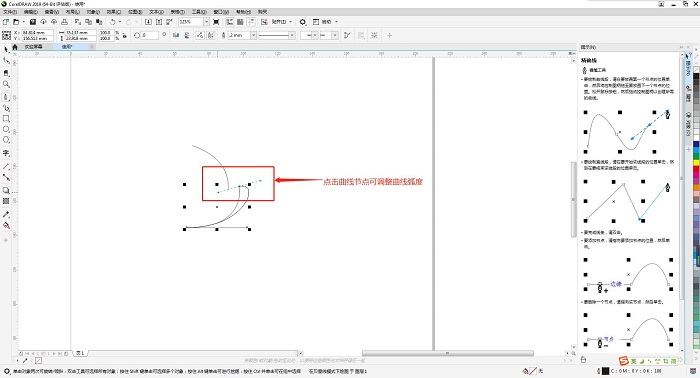Select the Artistic Media tool
Viewport: 700px width, 378px height.
pos(6,108)
